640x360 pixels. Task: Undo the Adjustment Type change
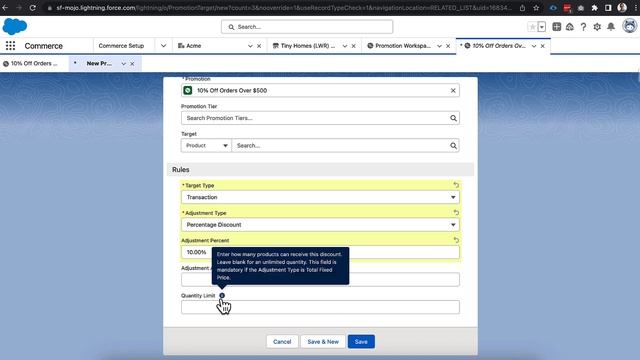pos(456,213)
